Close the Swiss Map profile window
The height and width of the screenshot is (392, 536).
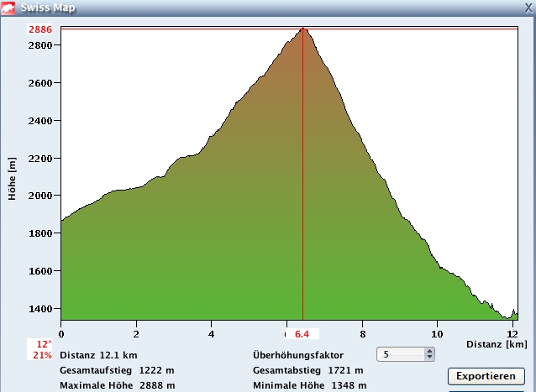pos(528,7)
